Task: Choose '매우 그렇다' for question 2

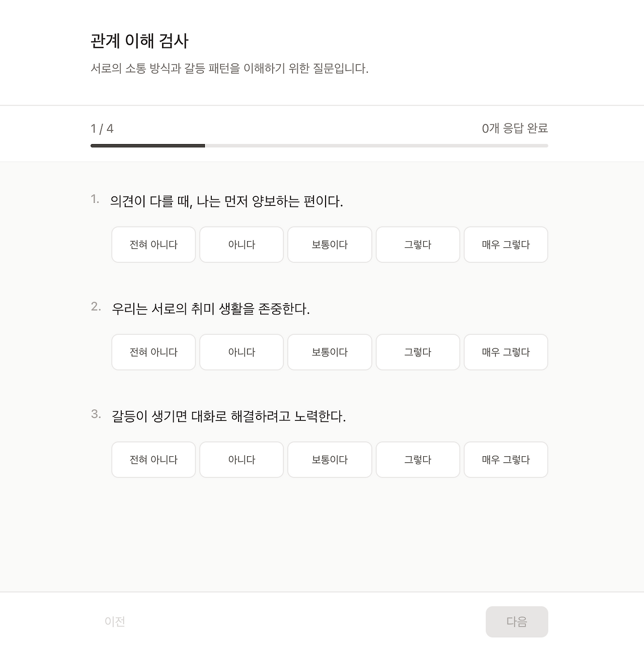Action: (506, 352)
